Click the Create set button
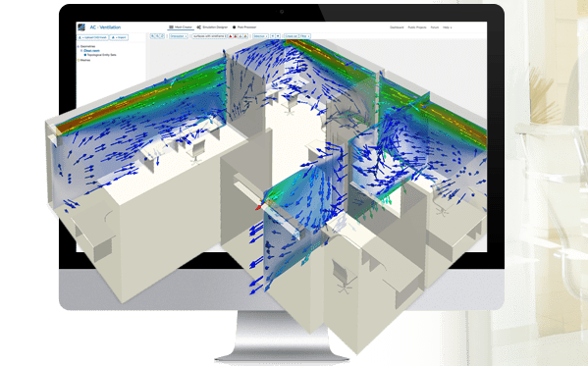The height and width of the screenshot is (366, 588). pyautogui.click(x=291, y=36)
